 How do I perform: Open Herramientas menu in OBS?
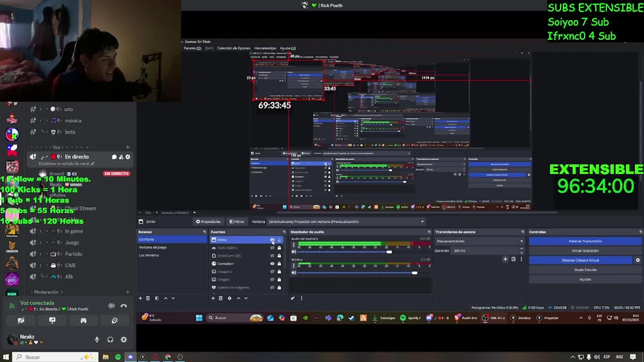pos(265,48)
